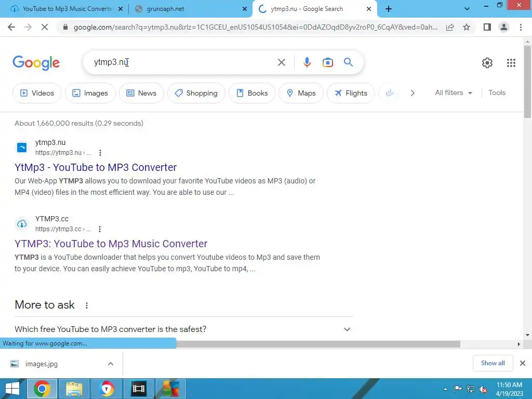Open the Google apps grid
532x399 pixels.
pyautogui.click(x=511, y=63)
